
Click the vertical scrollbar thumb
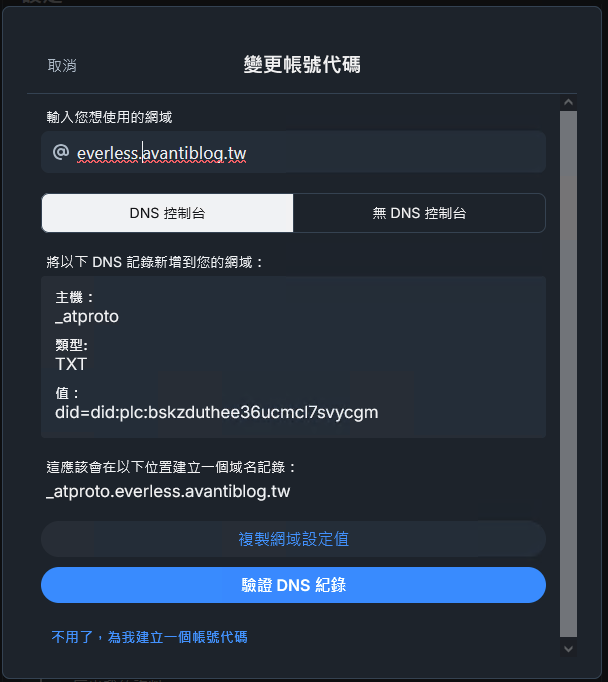coord(568,374)
